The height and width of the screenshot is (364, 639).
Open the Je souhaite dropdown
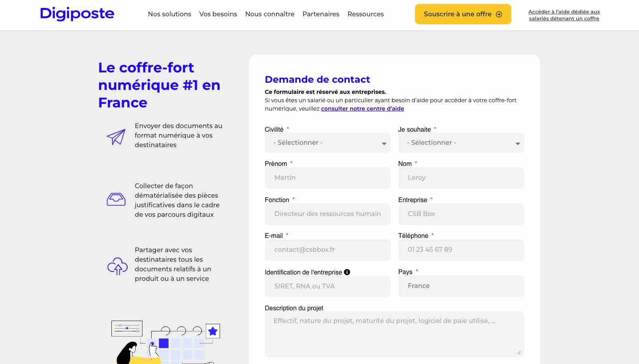pos(461,143)
